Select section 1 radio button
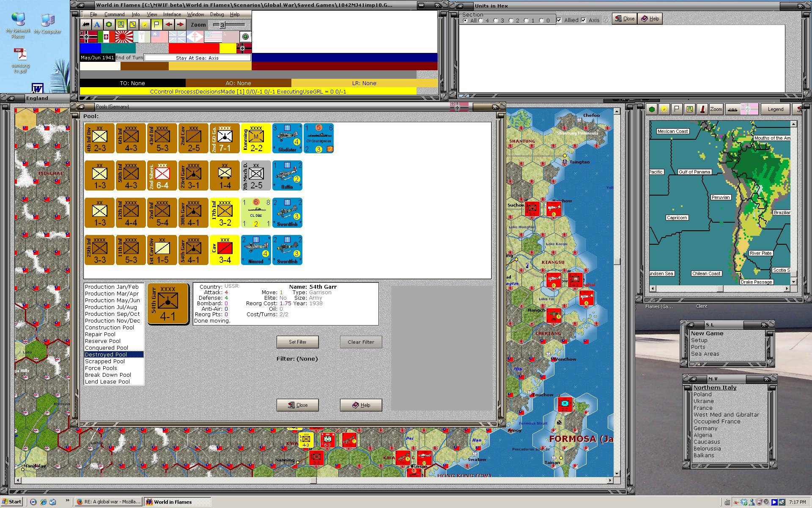 tap(526, 20)
